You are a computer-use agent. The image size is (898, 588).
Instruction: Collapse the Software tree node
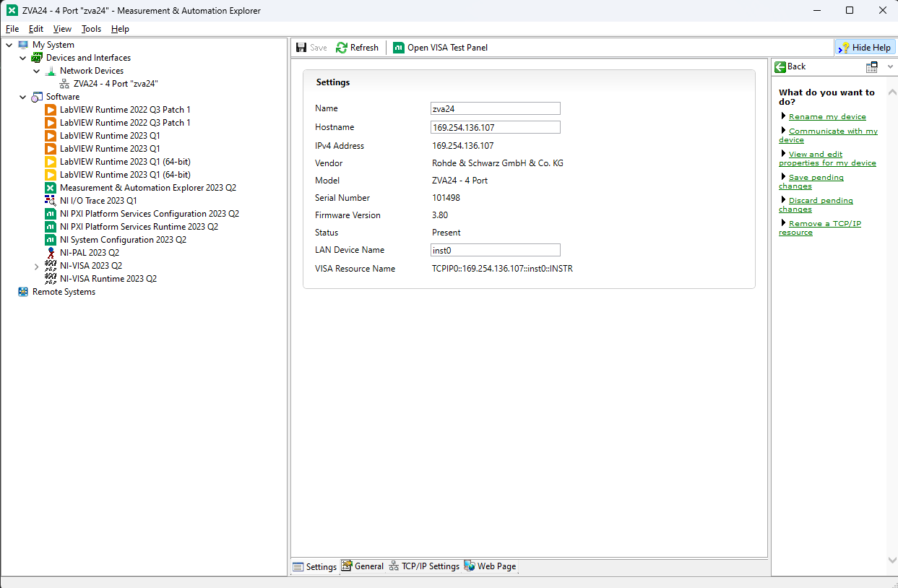coord(23,97)
